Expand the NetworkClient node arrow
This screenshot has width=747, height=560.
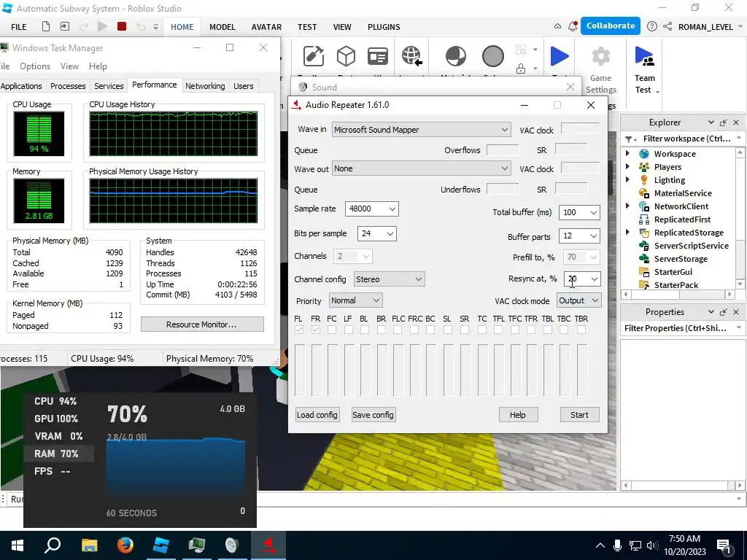tap(628, 206)
